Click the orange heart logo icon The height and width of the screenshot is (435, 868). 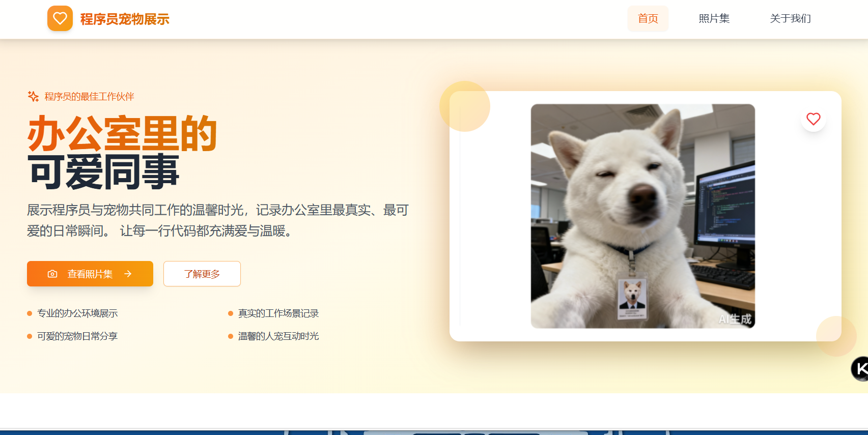coord(60,19)
